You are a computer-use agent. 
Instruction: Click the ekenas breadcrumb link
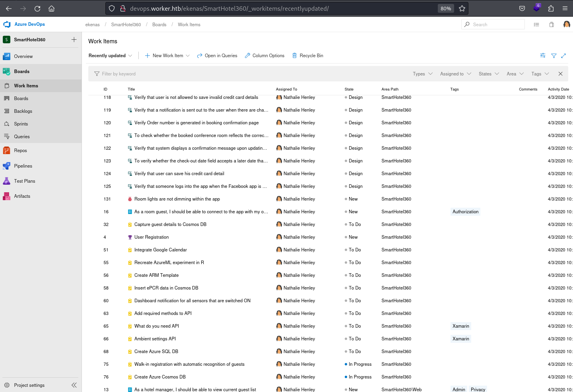click(x=93, y=25)
